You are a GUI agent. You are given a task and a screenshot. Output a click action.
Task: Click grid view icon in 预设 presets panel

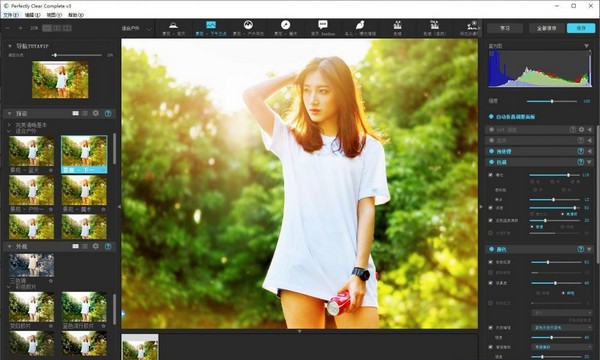[76, 113]
